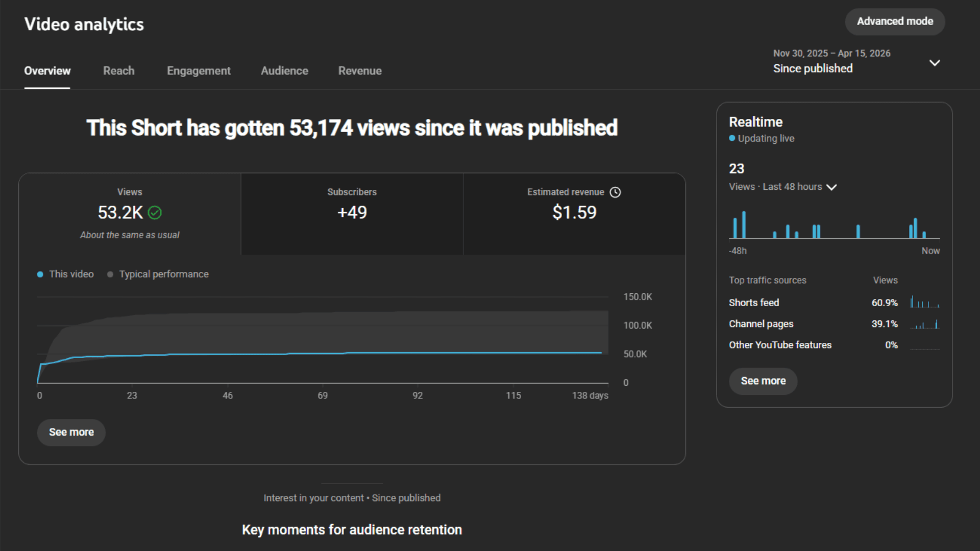Click See more in the Realtime panel
Viewport: 980px width, 551px height.
pos(763,381)
